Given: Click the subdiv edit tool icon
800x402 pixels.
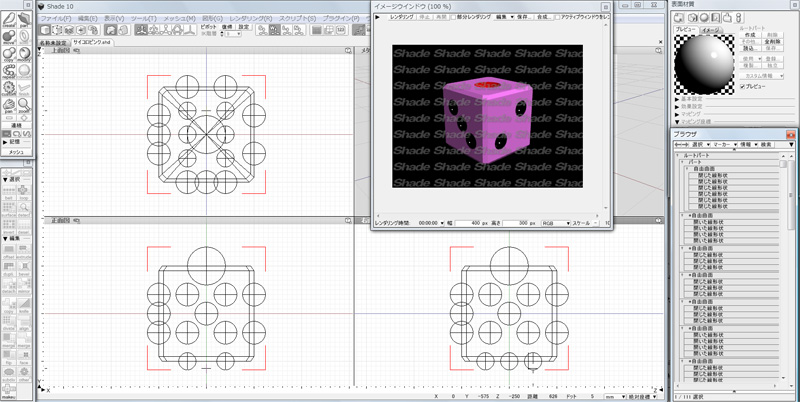Looking at the screenshot, I should coord(9,374).
